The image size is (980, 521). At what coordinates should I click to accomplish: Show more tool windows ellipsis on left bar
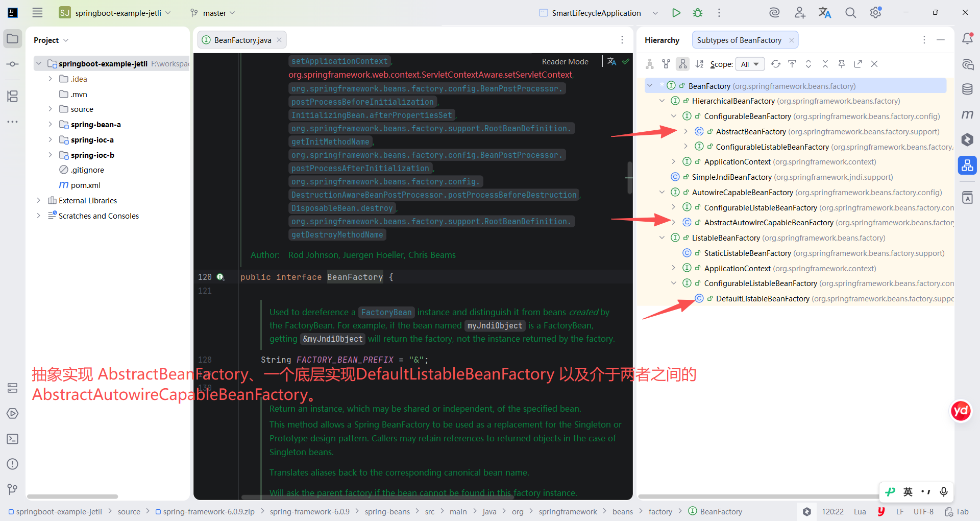pos(13,122)
